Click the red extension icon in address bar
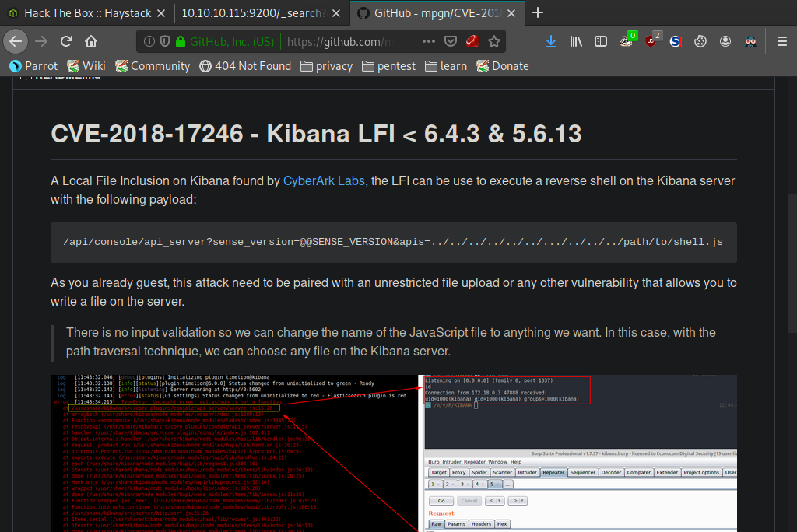Viewport: 797px width, 532px height. pos(472,41)
